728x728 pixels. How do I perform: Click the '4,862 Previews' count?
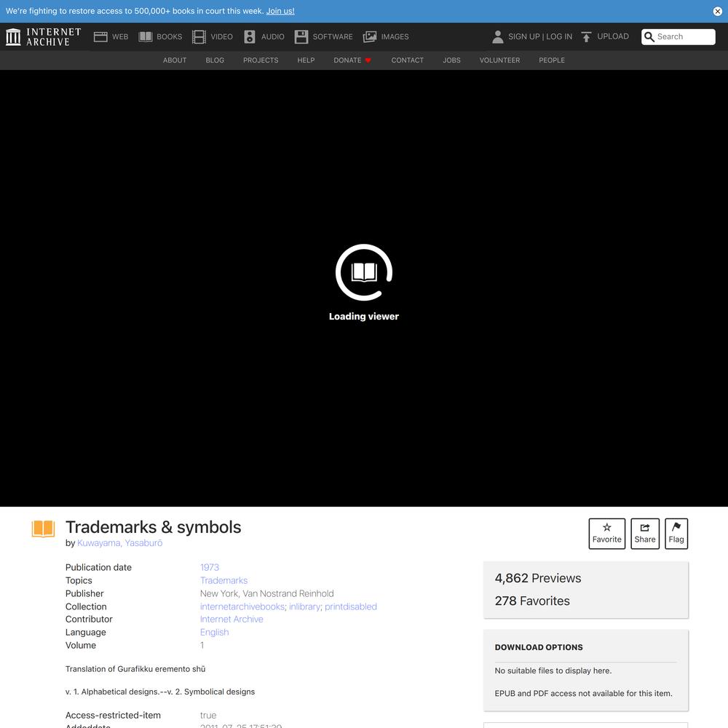[538, 578]
